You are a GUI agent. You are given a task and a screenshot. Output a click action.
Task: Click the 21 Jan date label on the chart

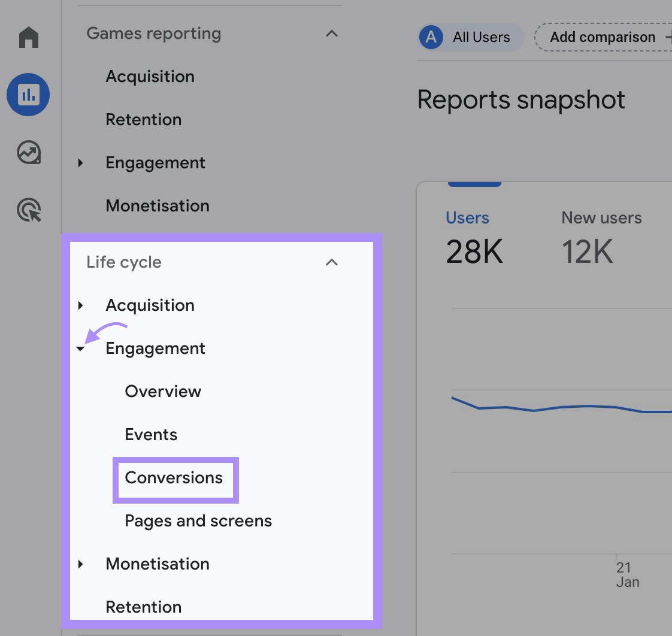(624, 574)
